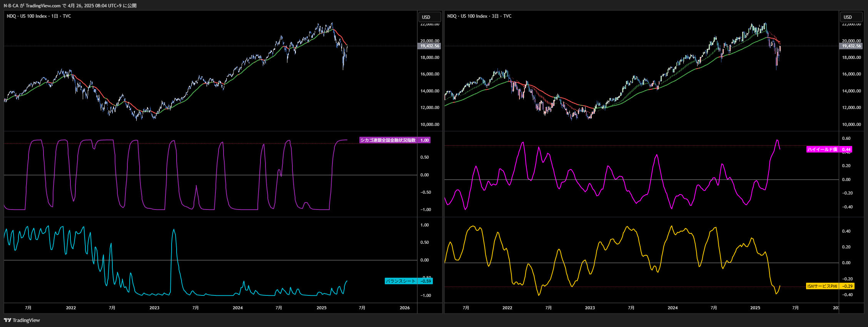The image size is (868, 327).
Task: Click the 0.44 value tag beside ハイイールド債
Action: [x=846, y=149]
